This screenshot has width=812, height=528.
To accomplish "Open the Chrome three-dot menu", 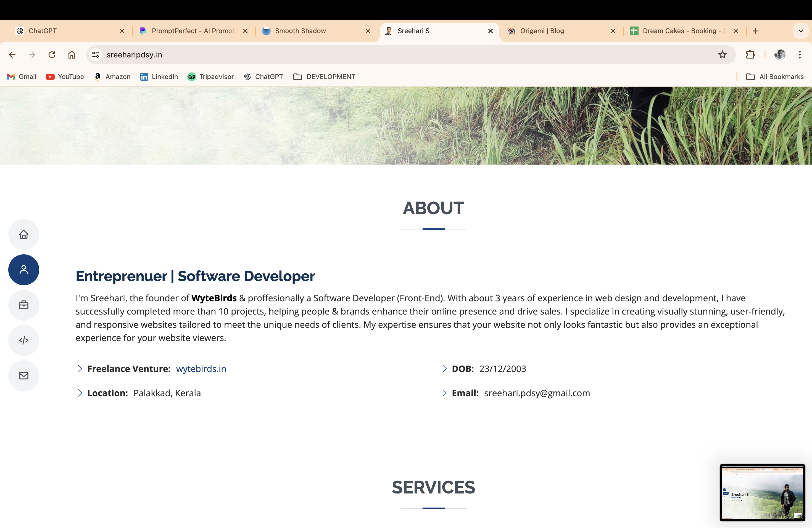I will click(799, 55).
